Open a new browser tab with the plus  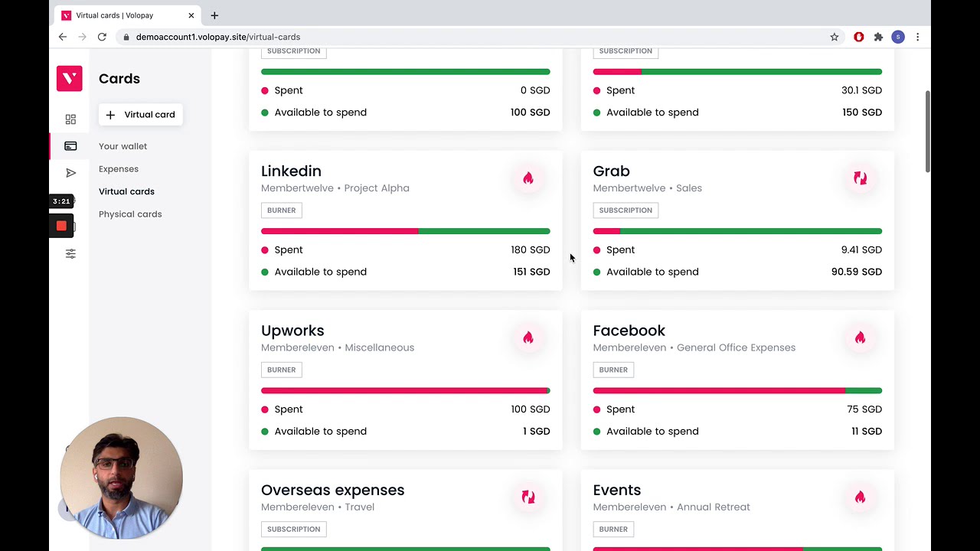pyautogui.click(x=214, y=15)
